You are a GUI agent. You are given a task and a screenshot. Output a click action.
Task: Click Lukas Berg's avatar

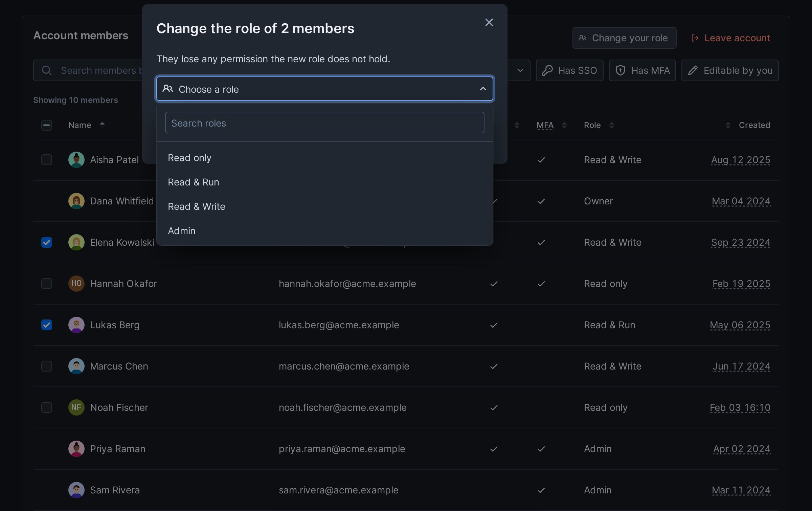pos(76,325)
